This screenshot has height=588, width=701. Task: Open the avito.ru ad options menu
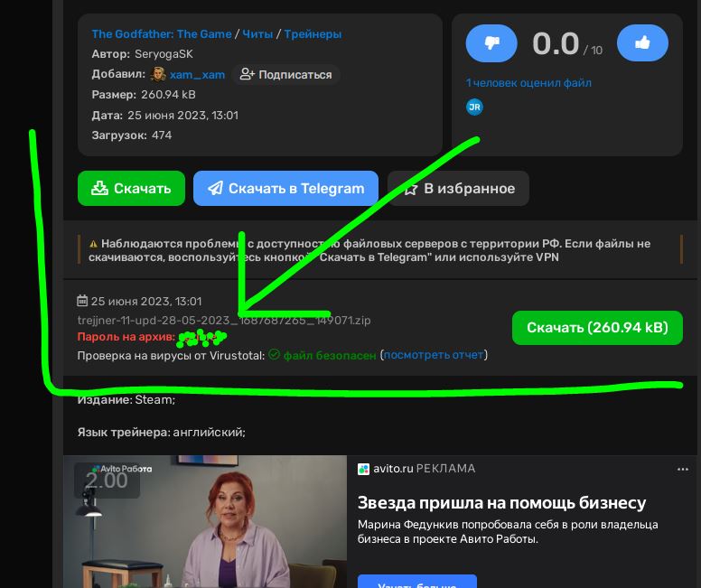(x=683, y=469)
